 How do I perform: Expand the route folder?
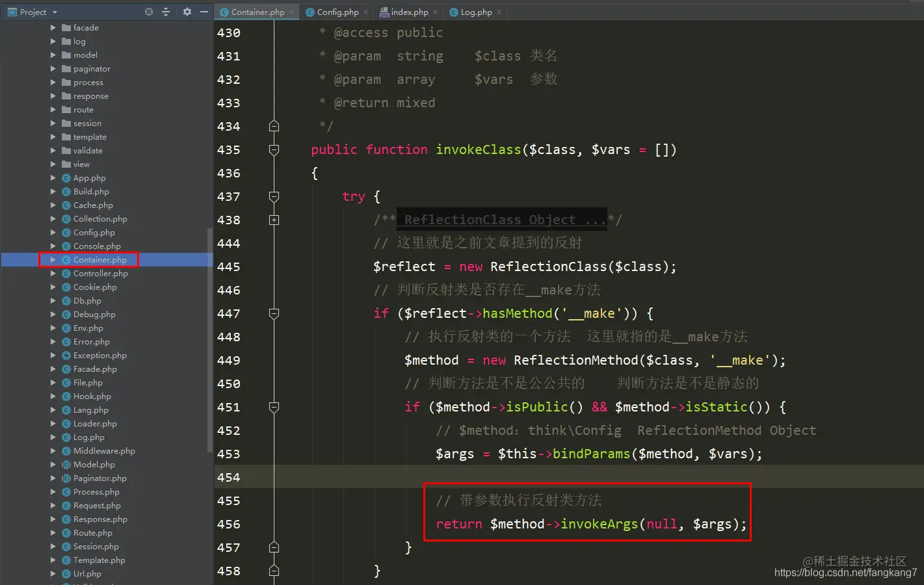(53, 109)
